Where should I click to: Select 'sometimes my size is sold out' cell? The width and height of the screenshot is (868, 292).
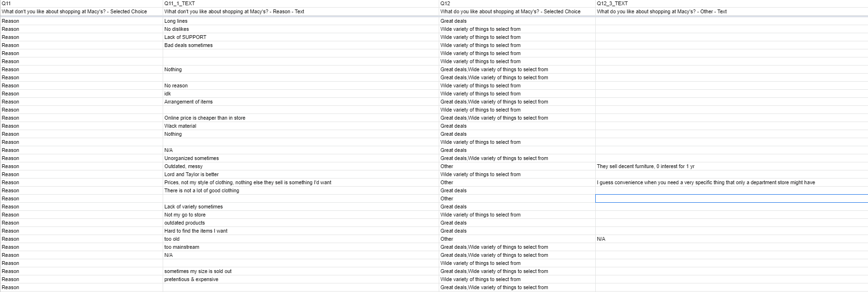point(301,271)
